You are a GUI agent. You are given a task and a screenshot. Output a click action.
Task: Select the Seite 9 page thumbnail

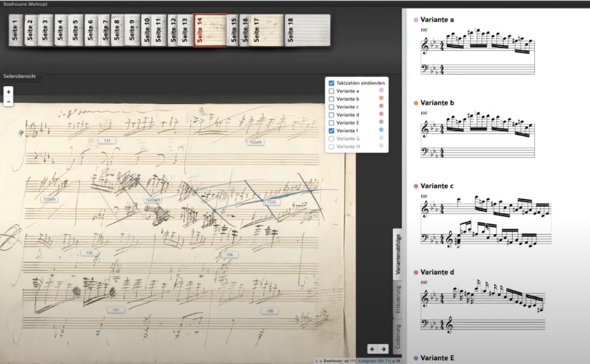132,31
